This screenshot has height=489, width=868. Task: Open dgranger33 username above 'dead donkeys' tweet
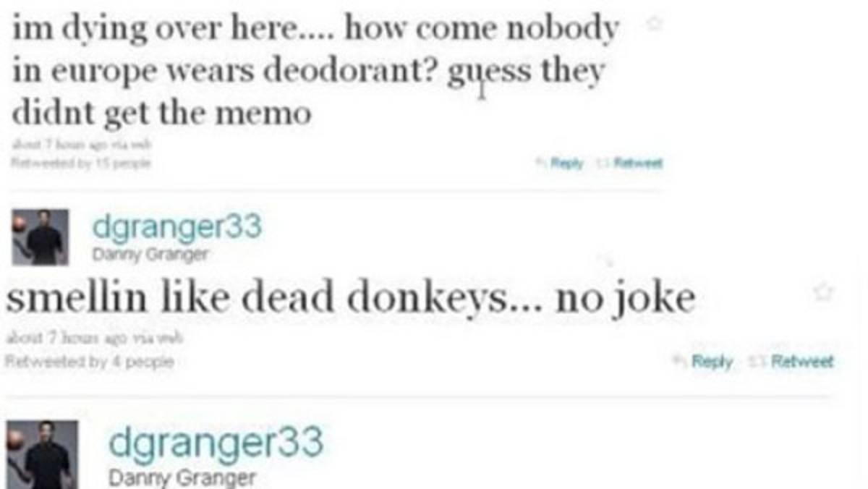[176, 227]
